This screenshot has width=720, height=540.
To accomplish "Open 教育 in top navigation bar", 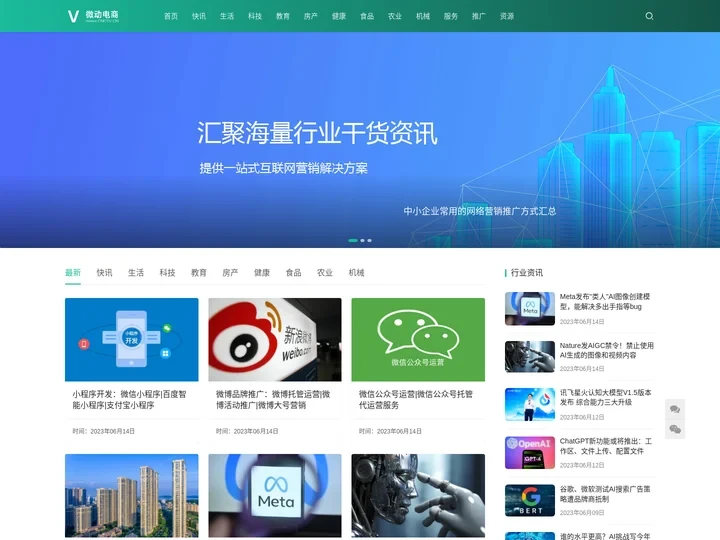I will (x=283, y=16).
